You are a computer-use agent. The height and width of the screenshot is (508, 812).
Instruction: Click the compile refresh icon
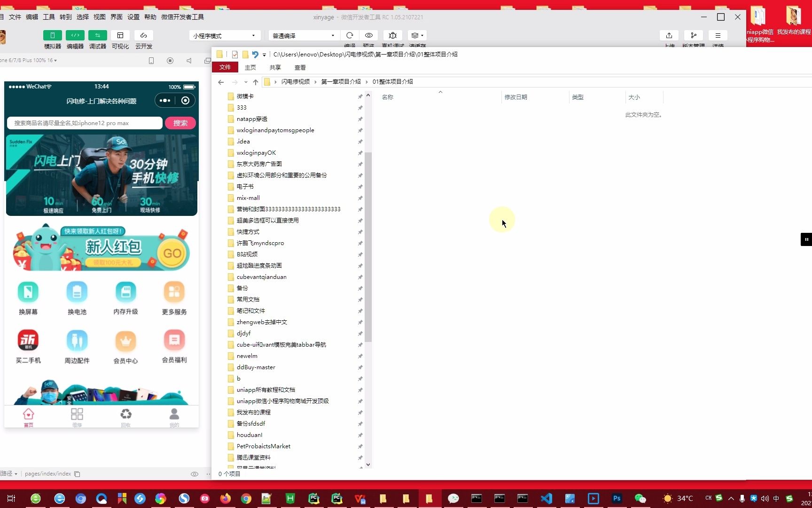click(x=350, y=35)
